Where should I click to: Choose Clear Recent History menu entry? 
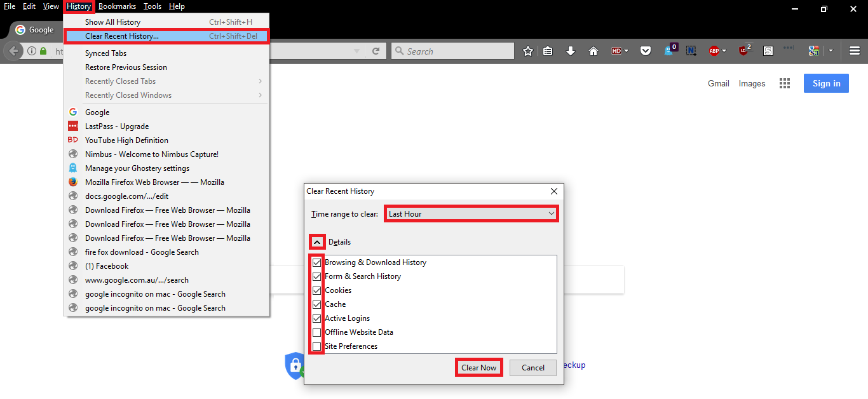pyautogui.click(x=166, y=36)
